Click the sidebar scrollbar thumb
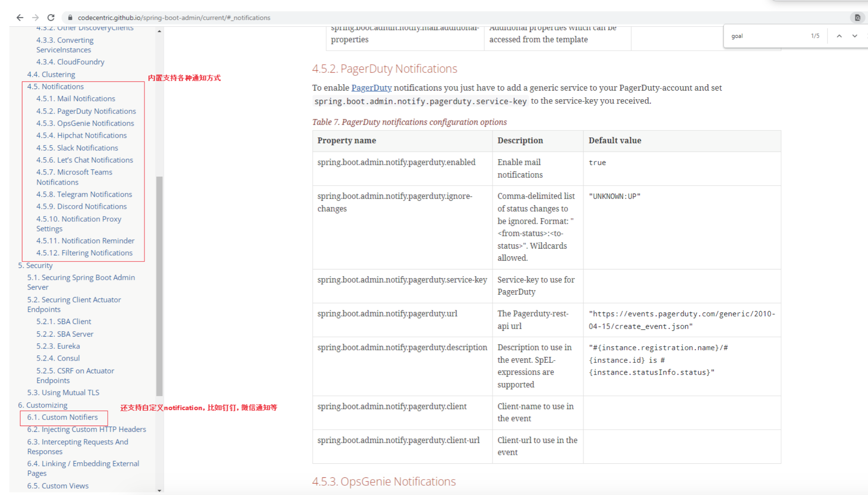The height and width of the screenshot is (495, 868). pos(159,286)
